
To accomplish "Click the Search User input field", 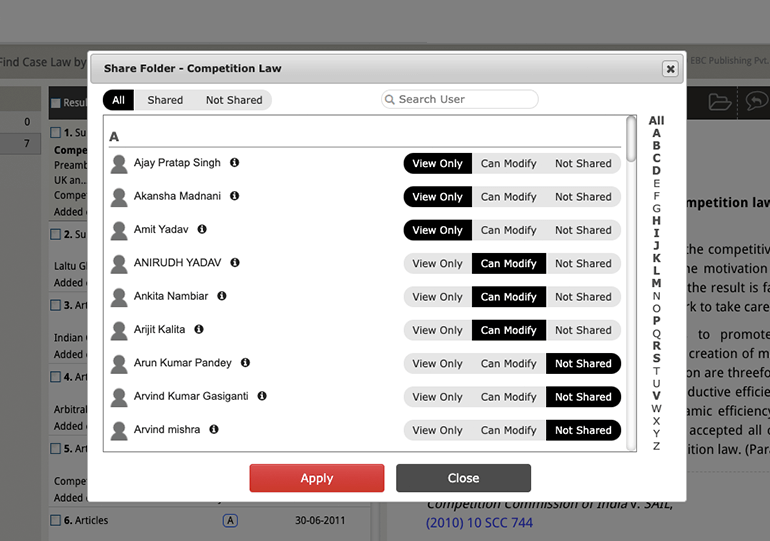I will point(465,99).
